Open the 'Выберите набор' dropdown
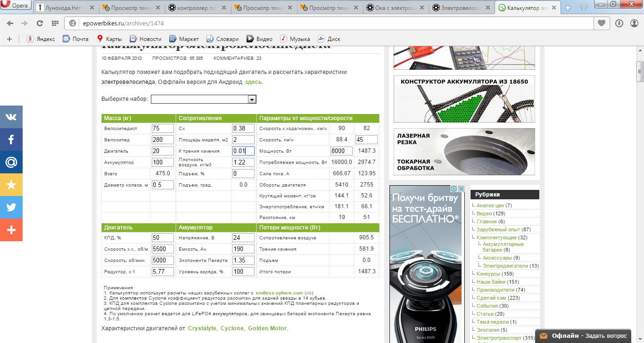Screen dimensions: 644x343 (203, 99)
